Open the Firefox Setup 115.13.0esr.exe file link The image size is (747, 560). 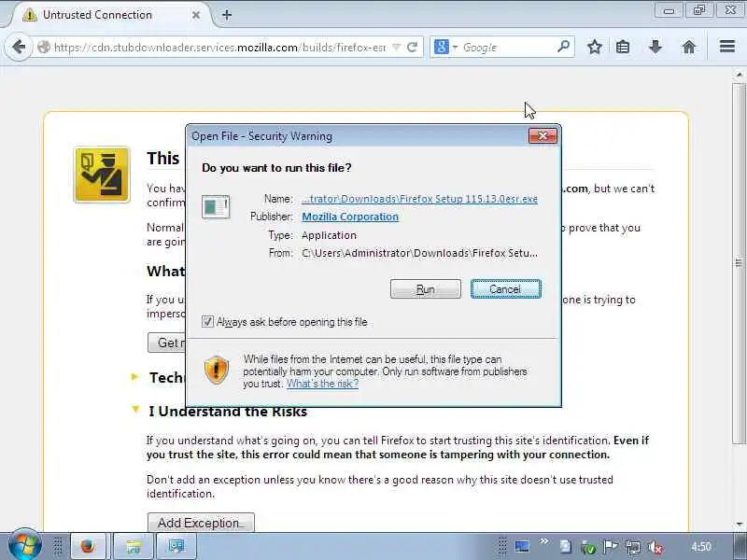(x=419, y=199)
